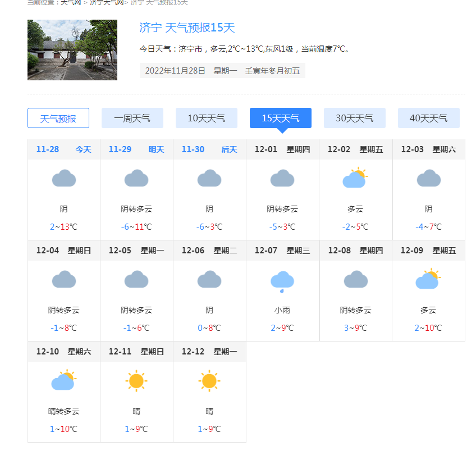This screenshot has height=464, width=476.
Task: Click the 2022年11月28日 date banner
Action: point(222,71)
